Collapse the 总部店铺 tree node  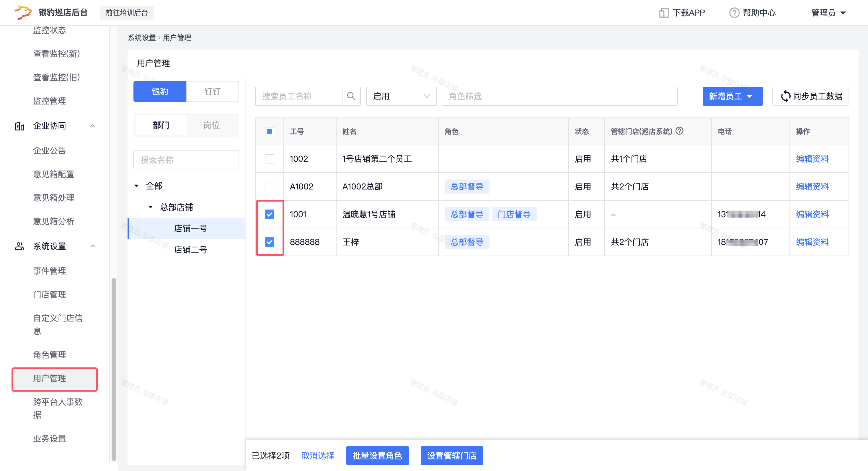[x=150, y=207]
